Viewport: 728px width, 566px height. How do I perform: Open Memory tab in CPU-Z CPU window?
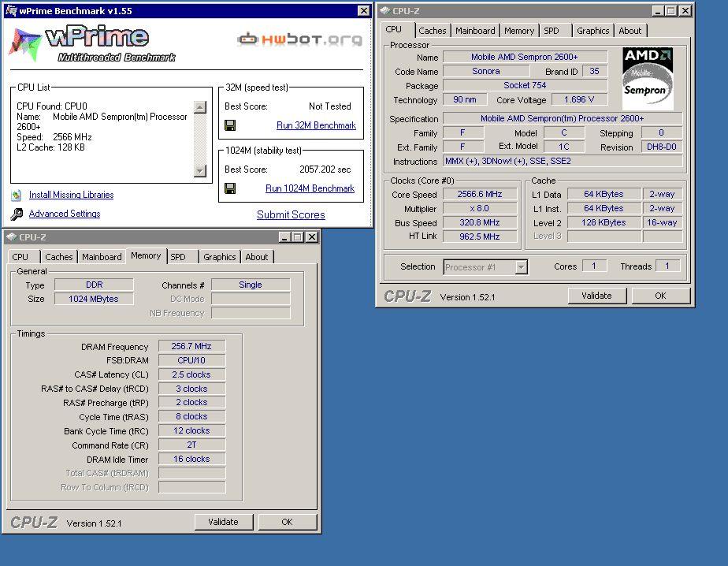coord(519,31)
